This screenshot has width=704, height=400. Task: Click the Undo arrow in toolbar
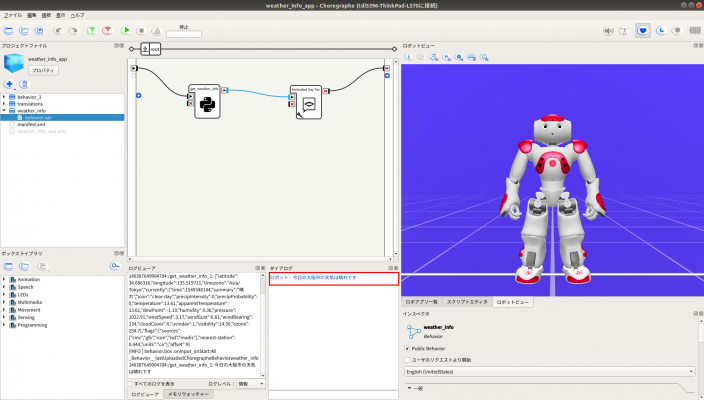click(x=59, y=31)
